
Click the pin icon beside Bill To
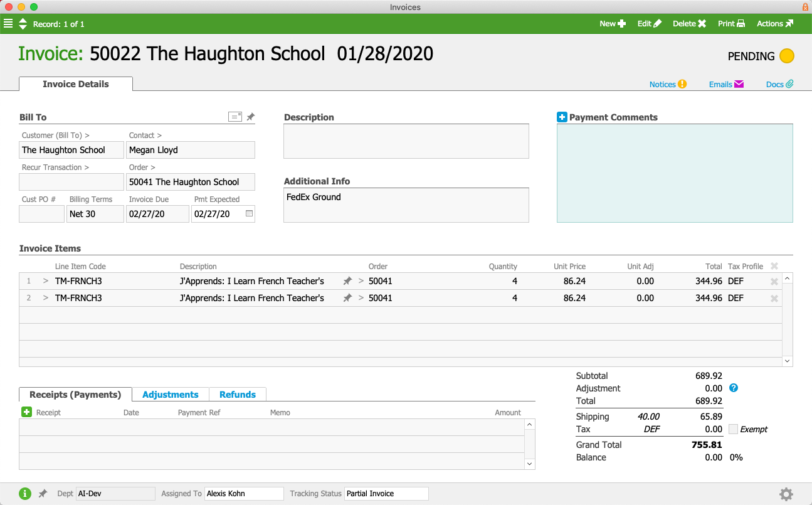tap(250, 117)
